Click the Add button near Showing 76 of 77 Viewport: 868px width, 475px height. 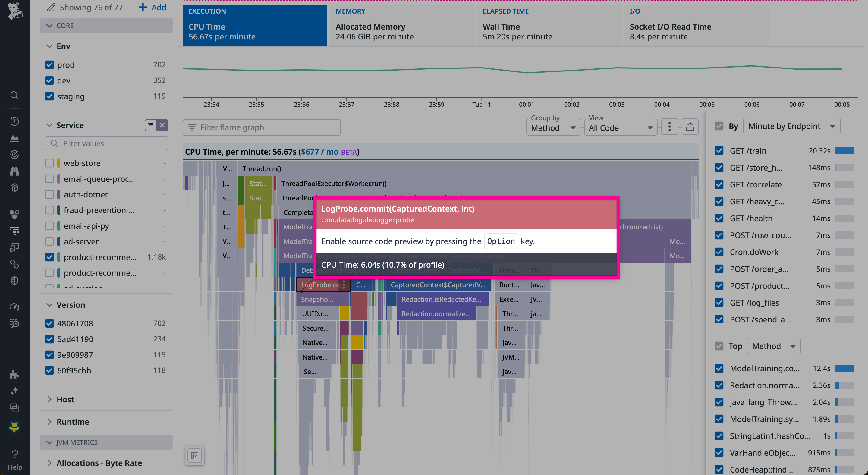pos(152,7)
